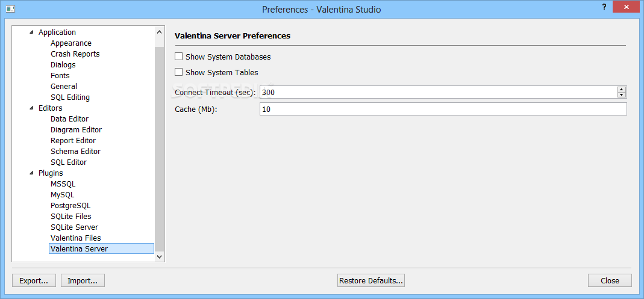
Task: Open the SQL Editing preferences page
Action: tap(70, 97)
